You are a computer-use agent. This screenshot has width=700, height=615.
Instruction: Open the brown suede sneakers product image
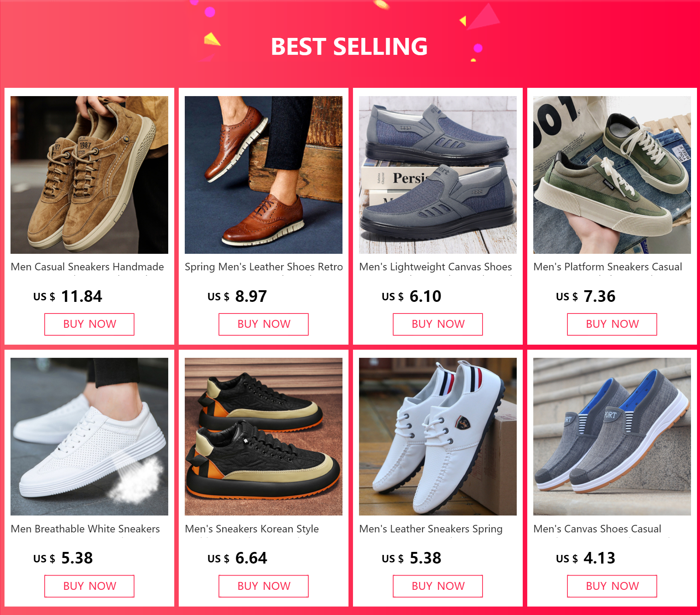(89, 175)
